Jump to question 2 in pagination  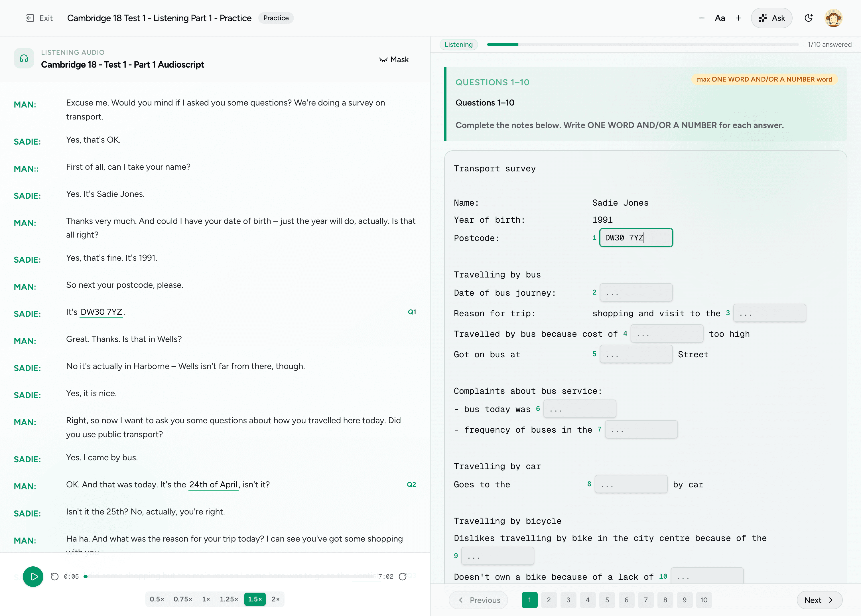549,600
